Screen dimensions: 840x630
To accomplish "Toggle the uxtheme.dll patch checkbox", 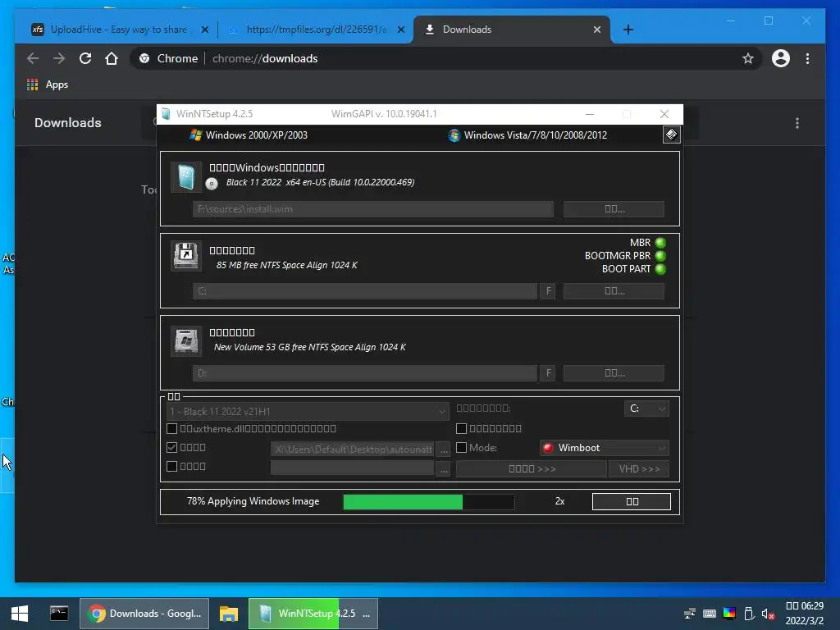I will coord(172,428).
